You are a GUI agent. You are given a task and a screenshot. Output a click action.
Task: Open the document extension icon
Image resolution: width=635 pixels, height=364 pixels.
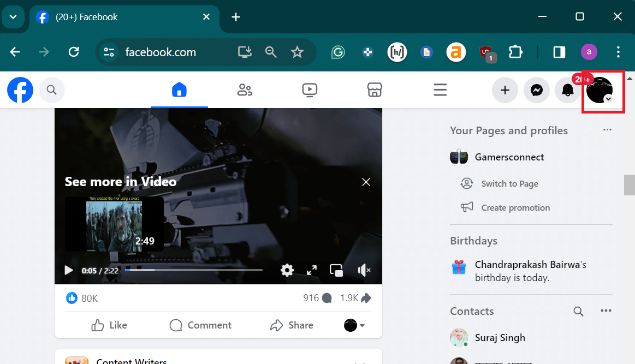(x=426, y=52)
